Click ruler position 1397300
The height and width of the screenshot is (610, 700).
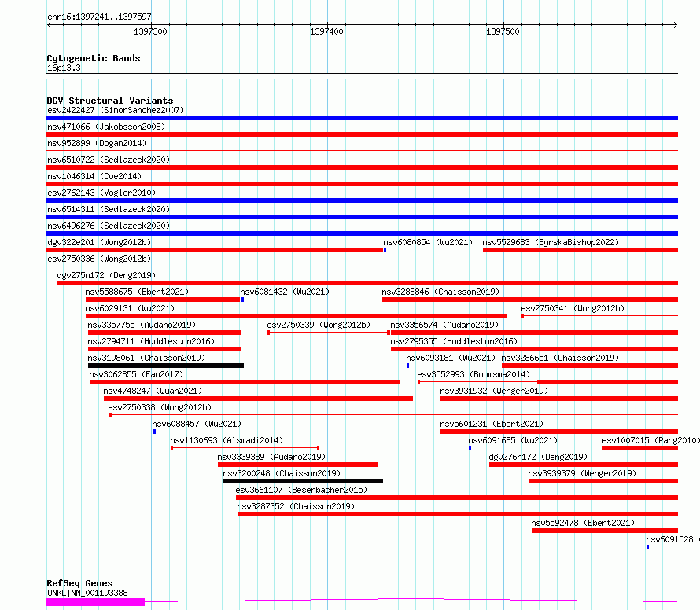150,31
